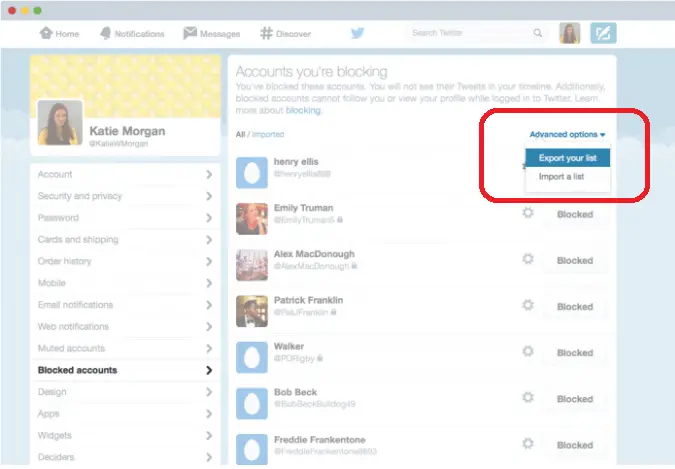Open Mobile settings
Screen dimensions: 675x469
[125, 283]
